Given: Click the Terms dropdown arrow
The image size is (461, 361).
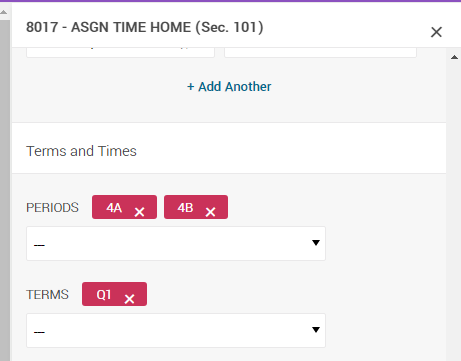Looking at the screenshot, I should click(316, 330).
